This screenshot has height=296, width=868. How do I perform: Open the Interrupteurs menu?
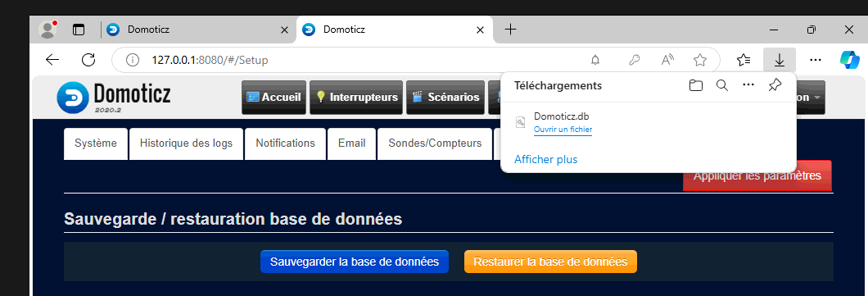tap(356, 98)
